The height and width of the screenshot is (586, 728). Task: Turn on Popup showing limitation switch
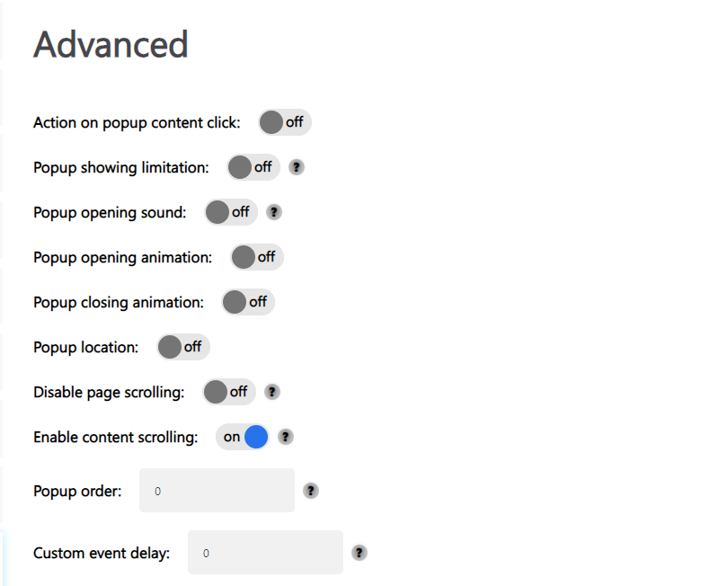pyautogui.click(x=253, y=167)
